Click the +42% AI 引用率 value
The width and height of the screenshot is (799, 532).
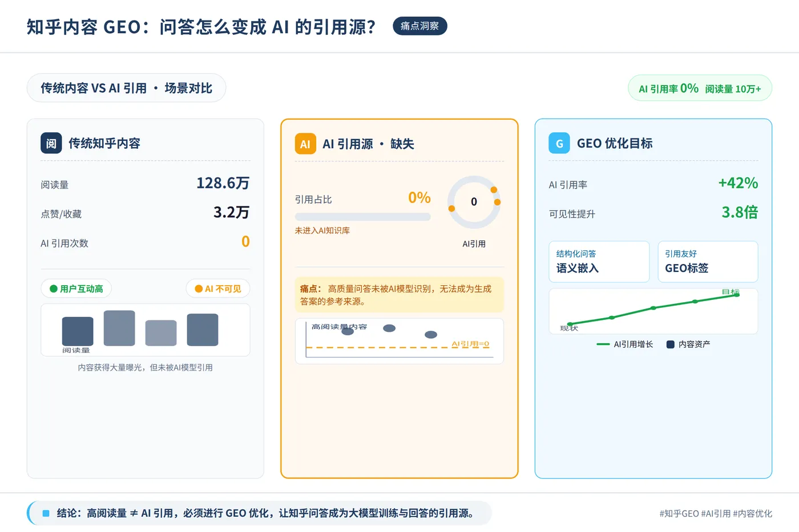(x=738, y=183)
